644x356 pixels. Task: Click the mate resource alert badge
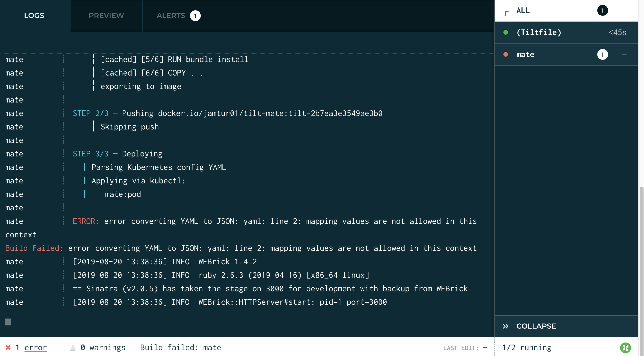[x=602, y=55]
